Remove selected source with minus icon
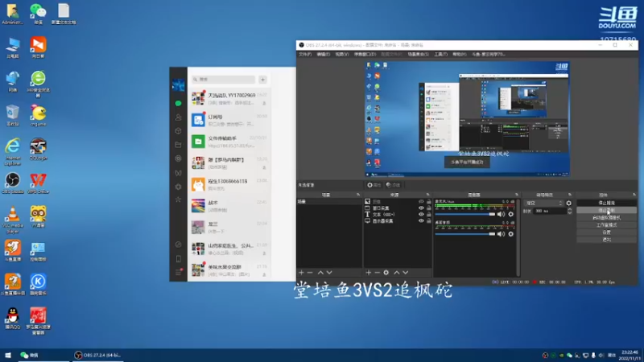The image size is (644, 362). (x=377, y=273)
